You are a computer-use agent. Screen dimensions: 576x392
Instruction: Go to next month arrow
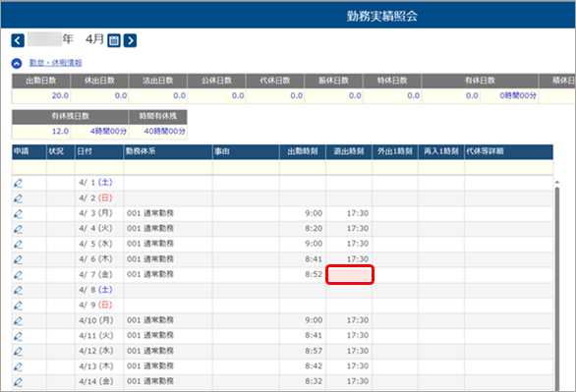130,40
